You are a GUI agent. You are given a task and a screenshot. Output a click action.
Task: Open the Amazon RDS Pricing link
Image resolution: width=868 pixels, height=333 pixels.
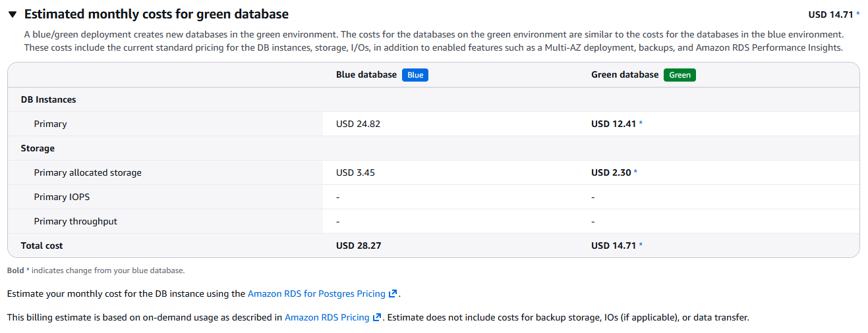coord(327,317)
